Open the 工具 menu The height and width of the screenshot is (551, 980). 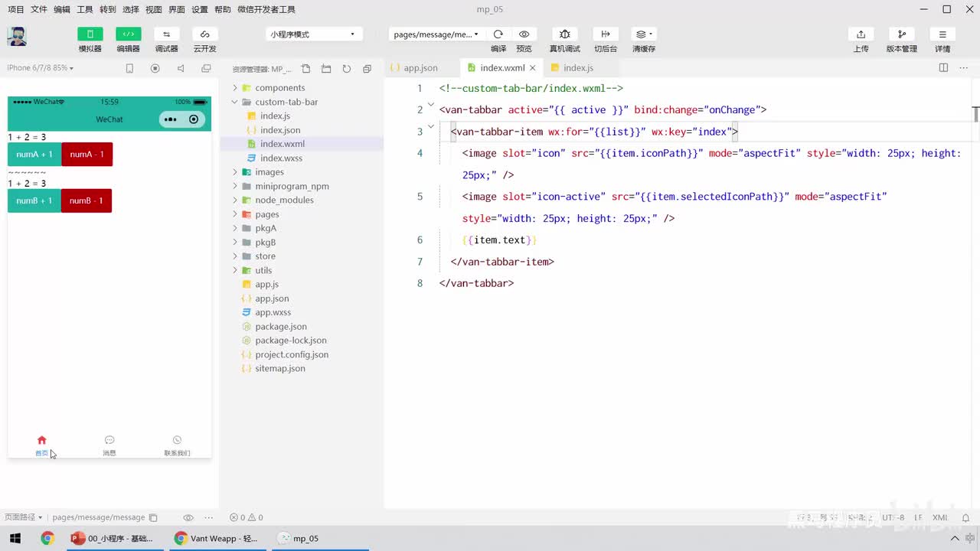pos(84,9)
